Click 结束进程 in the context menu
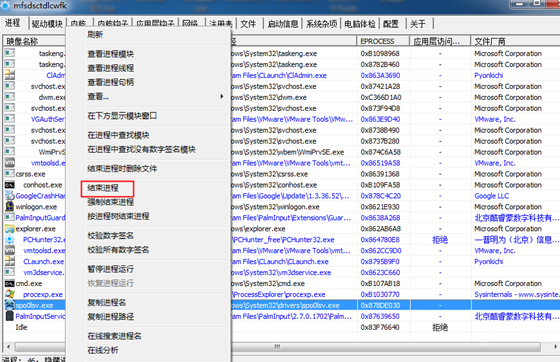560x362 pixels. pyautogui.click(x=103, y=188)
